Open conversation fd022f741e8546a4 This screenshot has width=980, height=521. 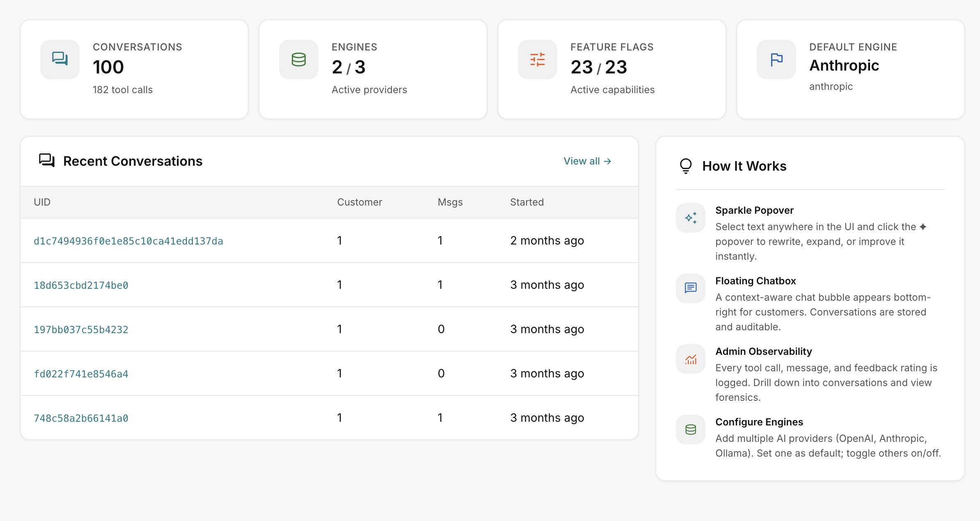coord(81,374)
